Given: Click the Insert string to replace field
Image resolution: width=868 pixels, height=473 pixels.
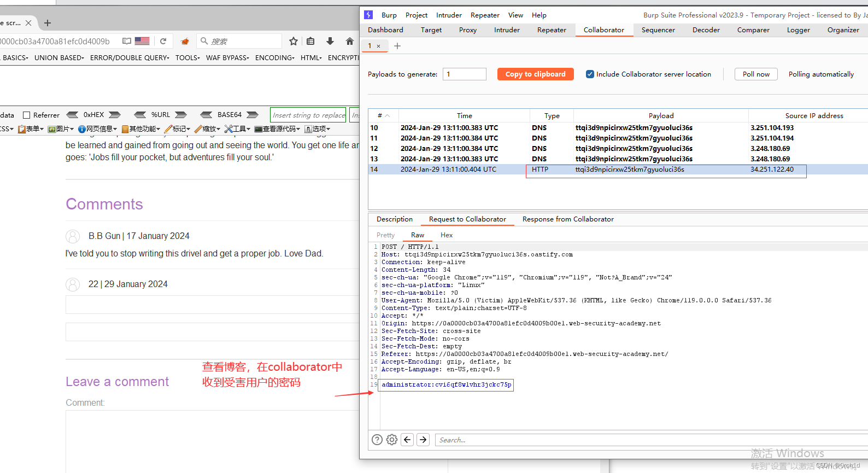Looking at the screenshot, I should [x=308, y=115].
